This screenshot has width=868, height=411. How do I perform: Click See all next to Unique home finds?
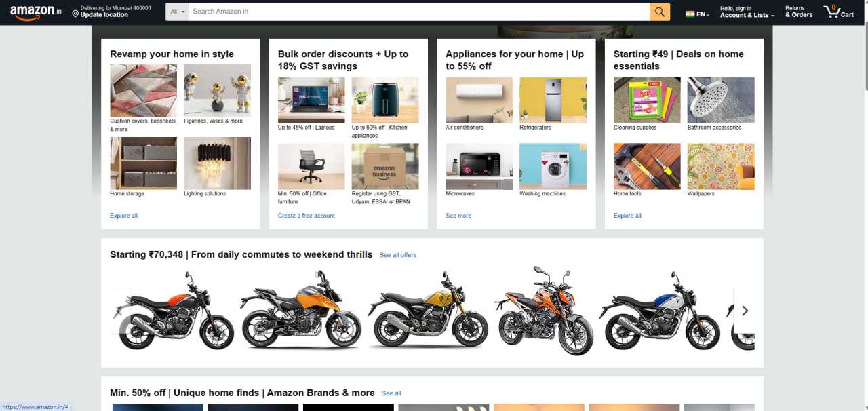(391, 393)
